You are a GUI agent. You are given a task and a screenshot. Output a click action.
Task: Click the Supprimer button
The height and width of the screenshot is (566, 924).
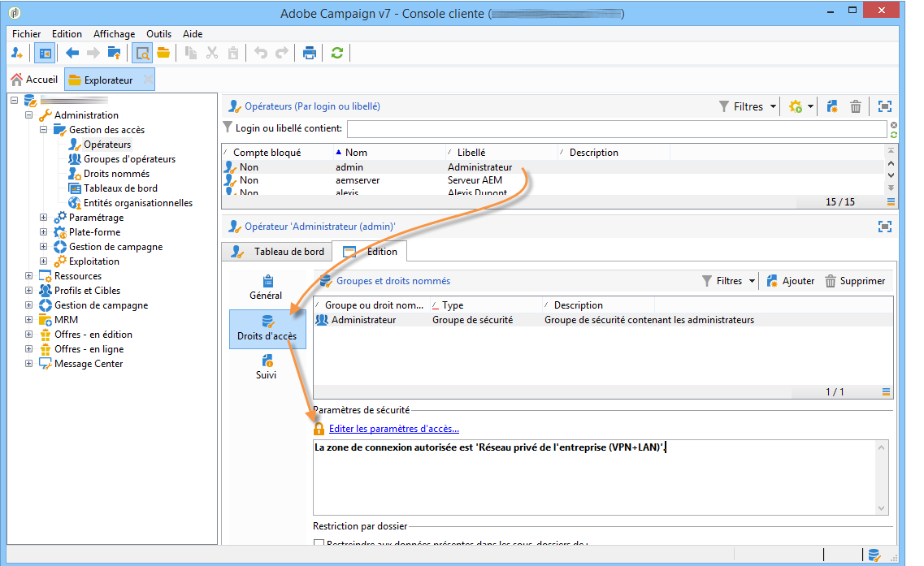(855, 282)
